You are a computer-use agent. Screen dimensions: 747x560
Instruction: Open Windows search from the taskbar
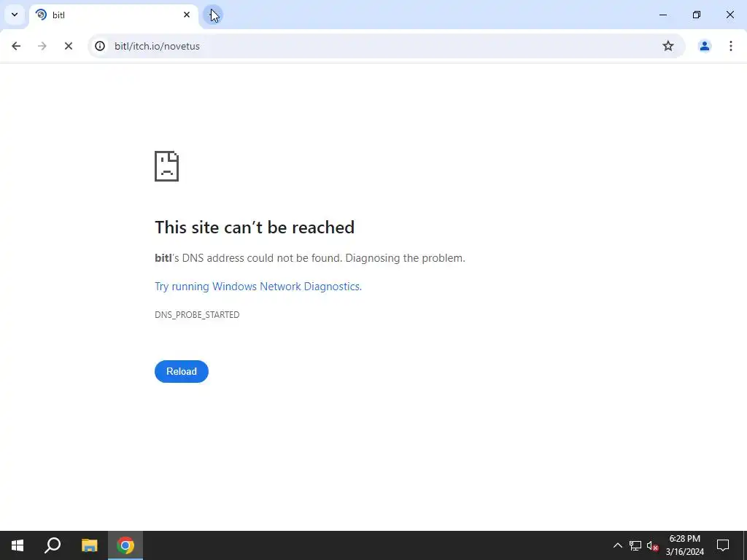click(x=53, y=545)
